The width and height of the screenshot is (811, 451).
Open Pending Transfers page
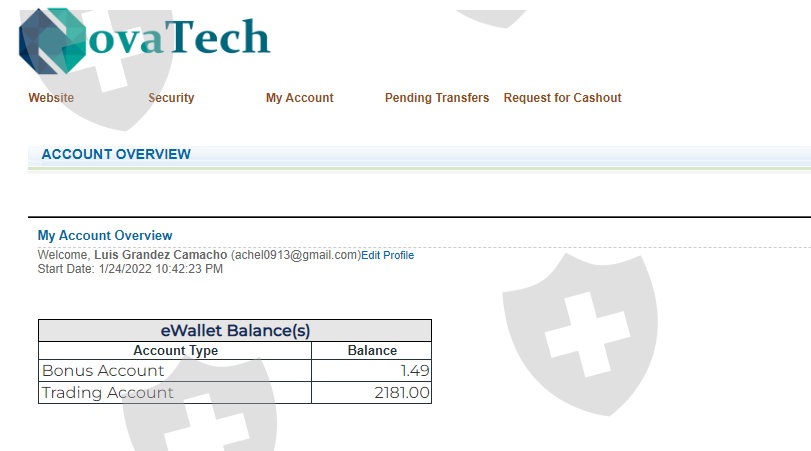click(437, 98)
